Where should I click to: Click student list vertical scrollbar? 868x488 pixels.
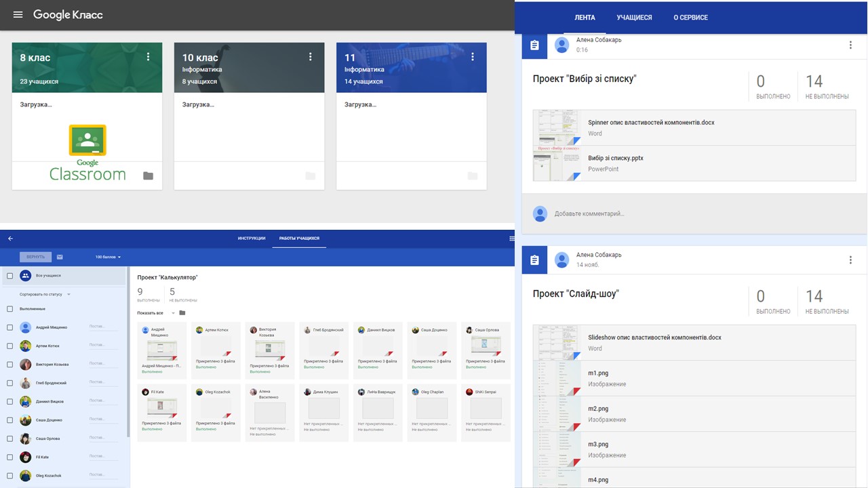128,352
